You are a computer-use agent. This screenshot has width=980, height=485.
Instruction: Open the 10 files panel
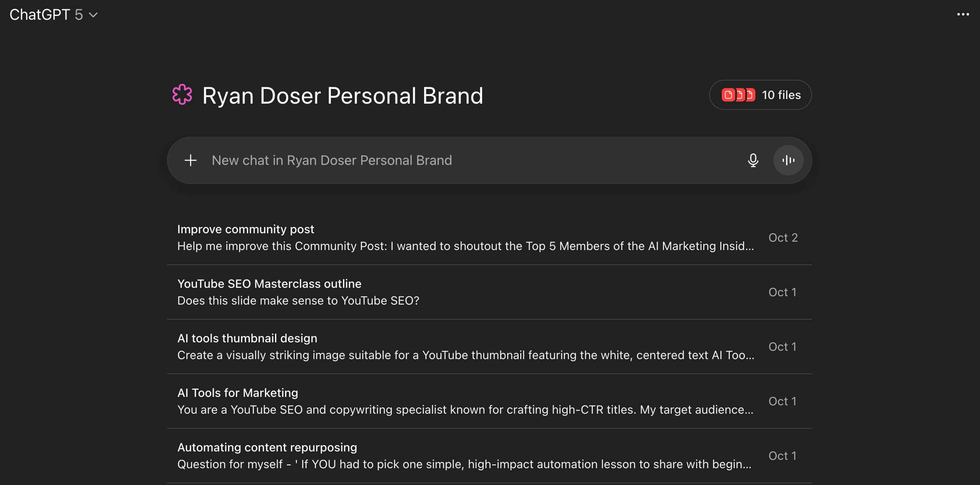point(781,95)
